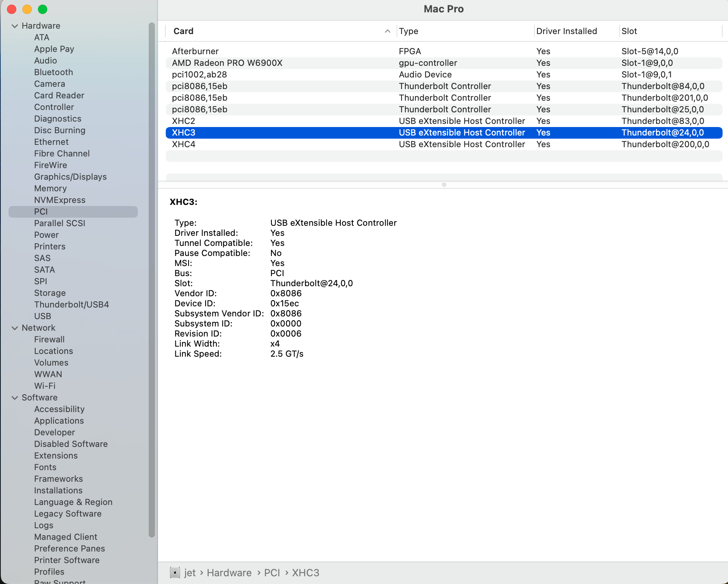The image size is (728, 584).
Task: Click the Device ID value 0x15ec
Action: (x=285, y=304)
